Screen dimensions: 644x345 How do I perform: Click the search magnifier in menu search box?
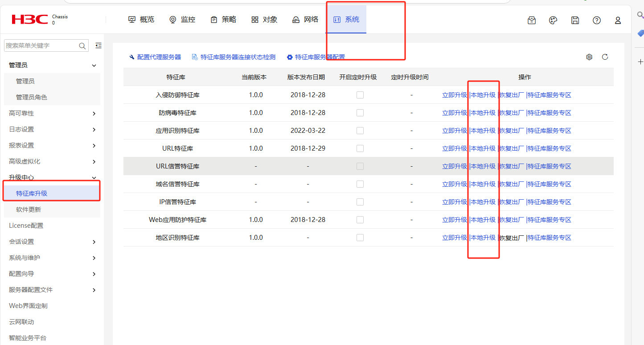[82, 45]
